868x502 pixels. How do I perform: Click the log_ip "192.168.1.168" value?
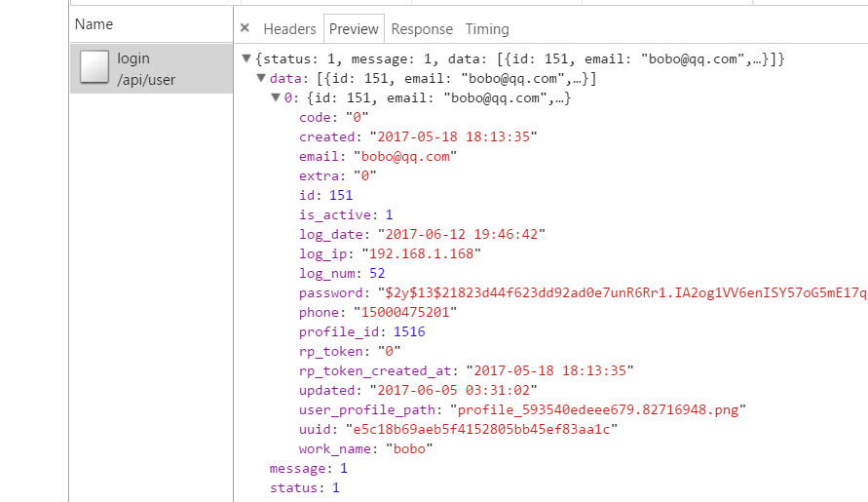(421, 253)
